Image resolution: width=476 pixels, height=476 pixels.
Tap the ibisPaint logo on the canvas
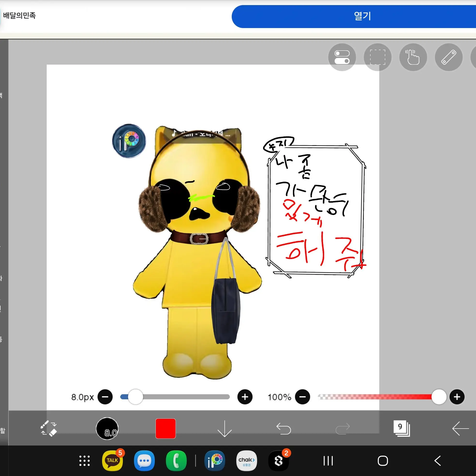(x=129, y=141)
